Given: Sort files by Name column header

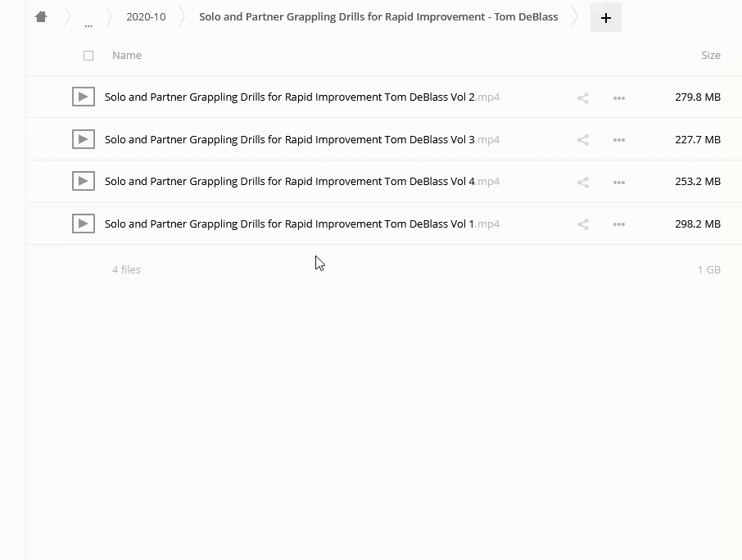Looking at the screenshot, I should point(127,55).
